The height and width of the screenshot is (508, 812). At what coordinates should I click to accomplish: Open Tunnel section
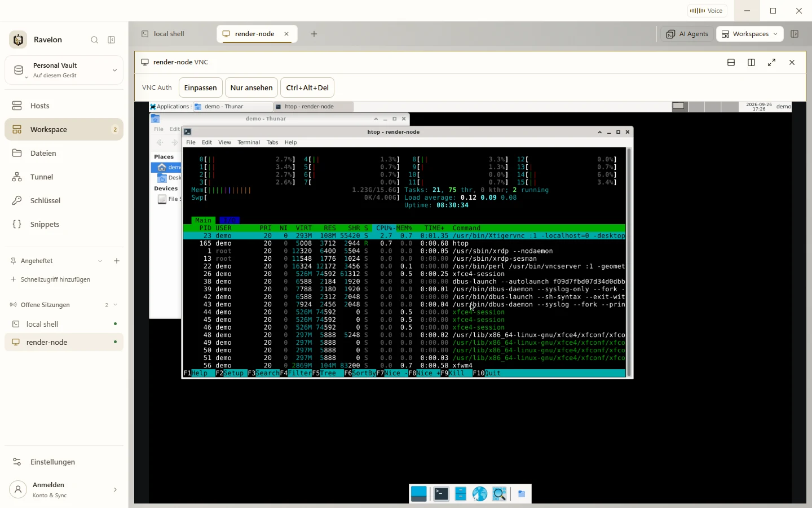coord(64,177)
